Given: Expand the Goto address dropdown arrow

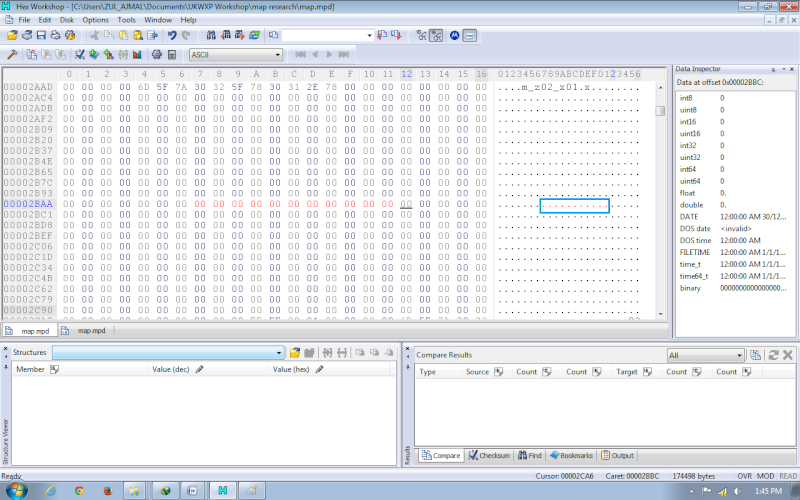Looking at the screenshot, I should click(x=370, y=35).
